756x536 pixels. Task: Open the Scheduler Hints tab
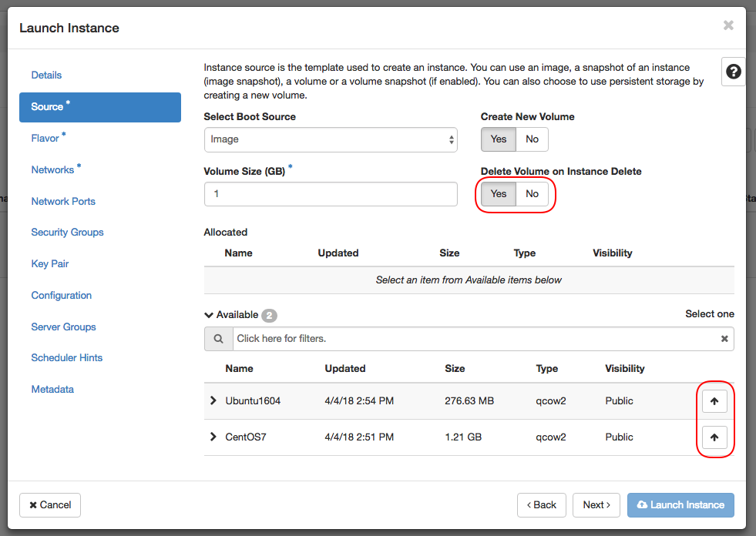(66, 357)
